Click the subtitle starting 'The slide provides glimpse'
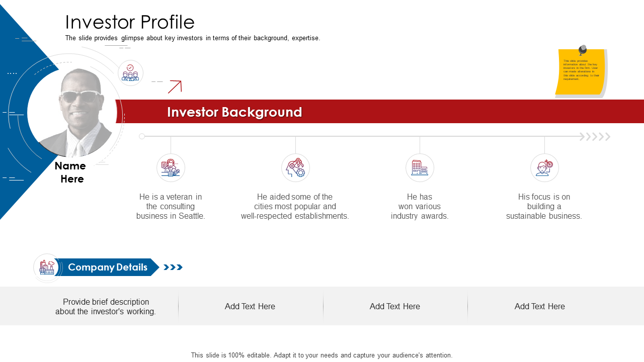Viewport: 644px width, 362px height. click(193, 38)
